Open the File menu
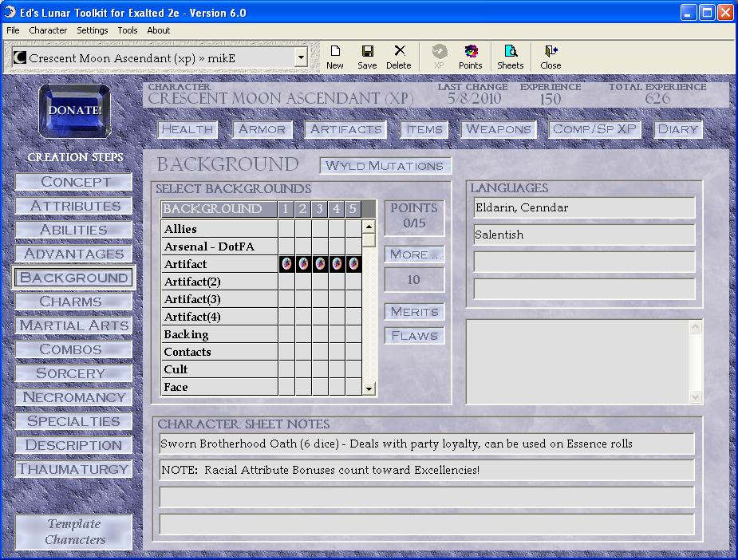Viewport: 738px width, 560px height. click(x=13, y=30)
